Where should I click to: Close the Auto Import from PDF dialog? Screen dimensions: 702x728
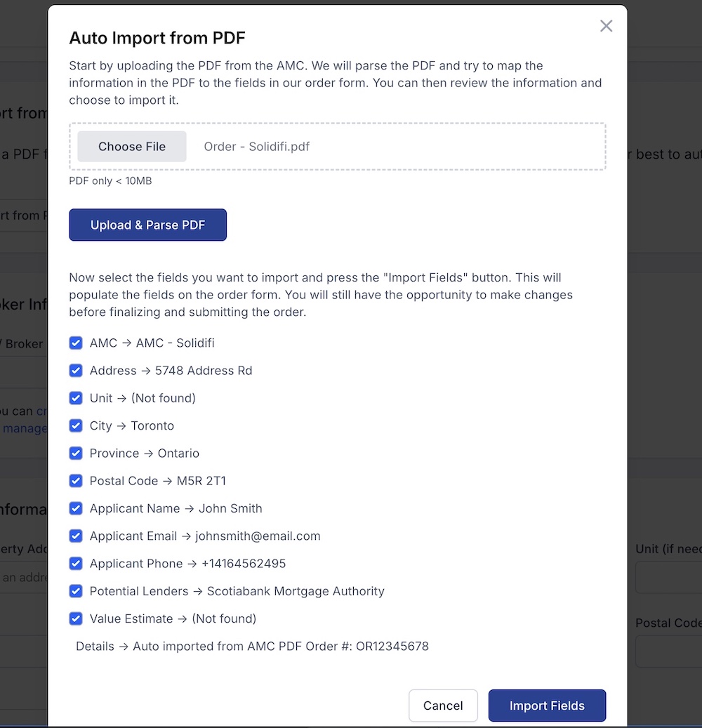606,26
